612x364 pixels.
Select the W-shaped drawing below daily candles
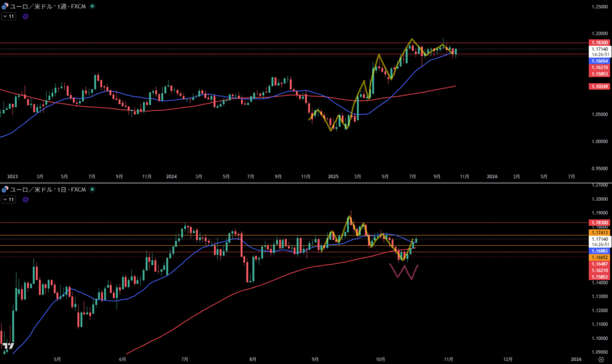(404, 272)
